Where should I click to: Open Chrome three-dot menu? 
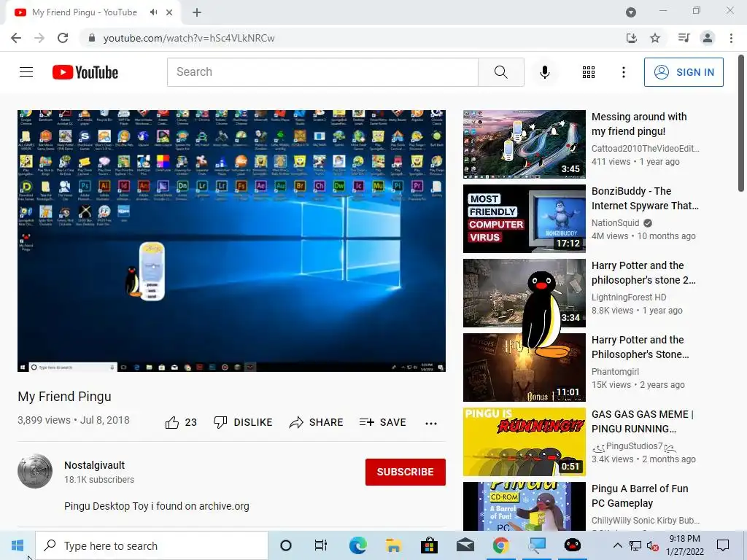(x=731, y=38)
